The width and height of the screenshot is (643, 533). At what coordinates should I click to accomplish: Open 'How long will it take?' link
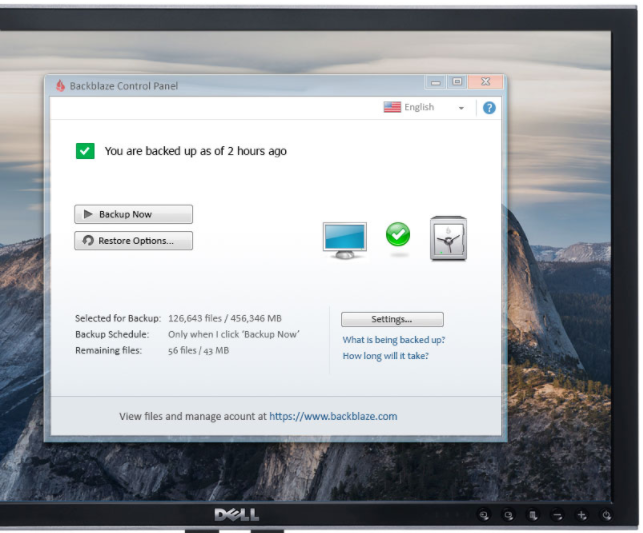point(385,356)
